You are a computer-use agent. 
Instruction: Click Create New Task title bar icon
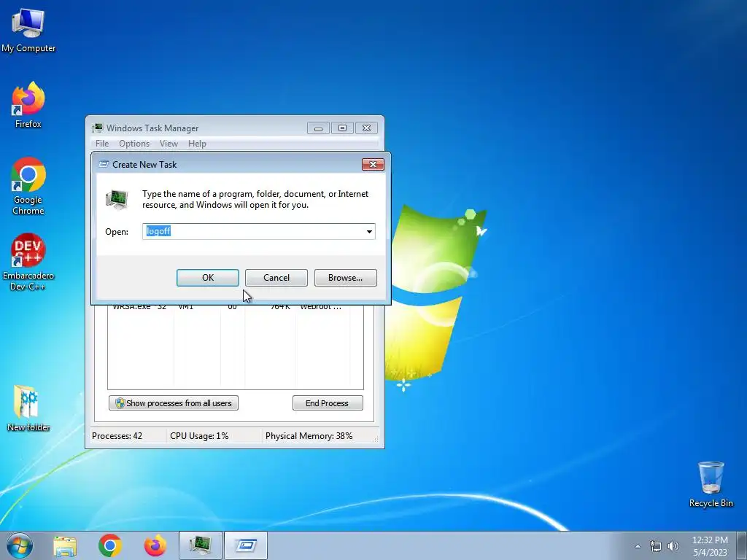click(104, 164)
